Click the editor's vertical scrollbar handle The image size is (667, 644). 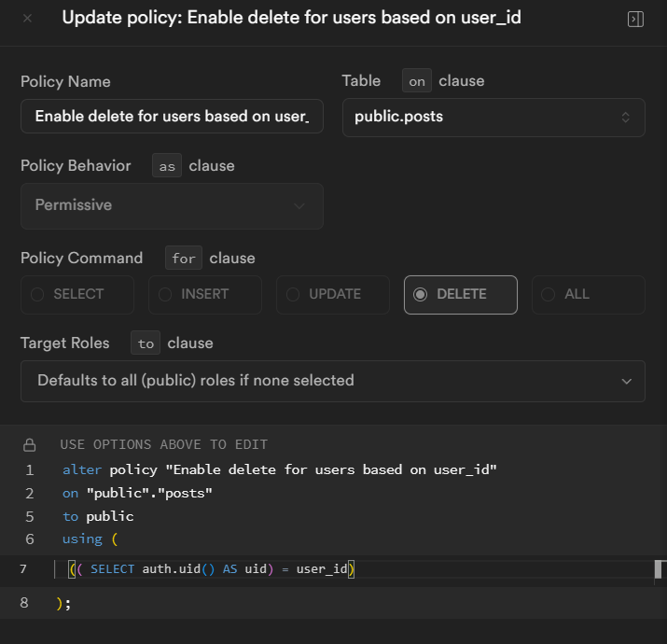tap(658, 569)
